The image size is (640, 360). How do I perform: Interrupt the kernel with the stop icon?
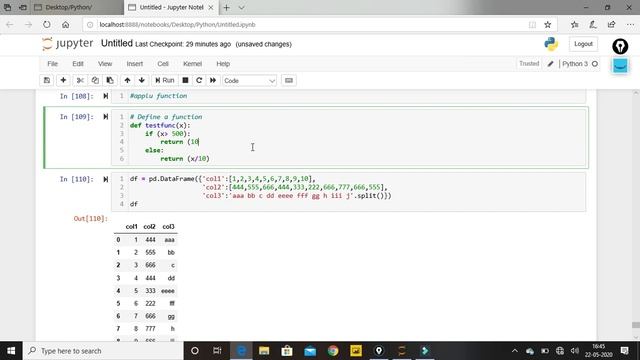tap(185, 80)
